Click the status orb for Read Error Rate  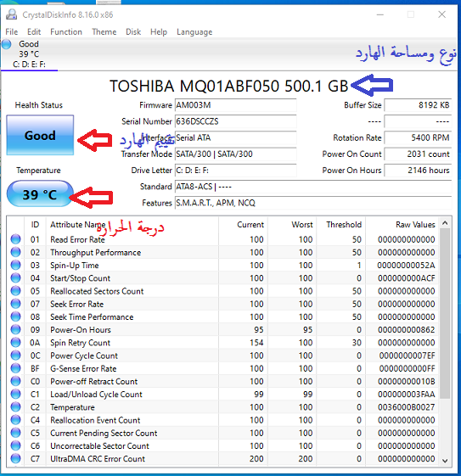point(15,239)
